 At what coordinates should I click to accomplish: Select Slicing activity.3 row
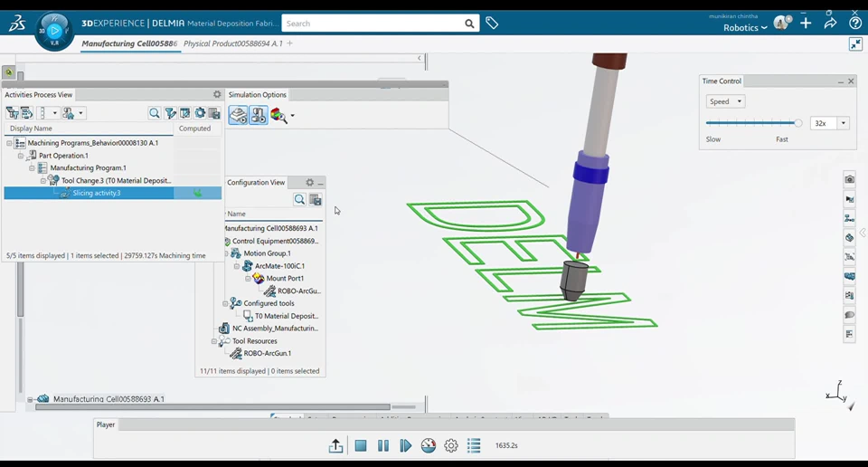click(x=113, y=193)
